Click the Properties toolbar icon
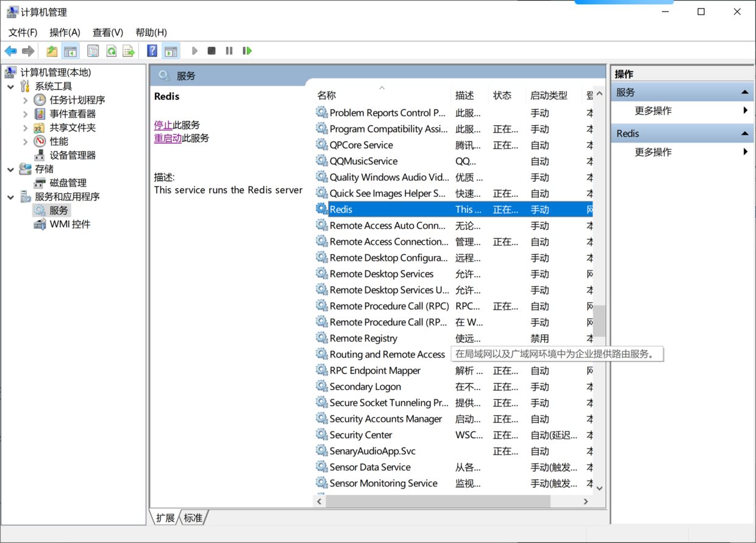 pyautogui.click(x=93, y=51)
